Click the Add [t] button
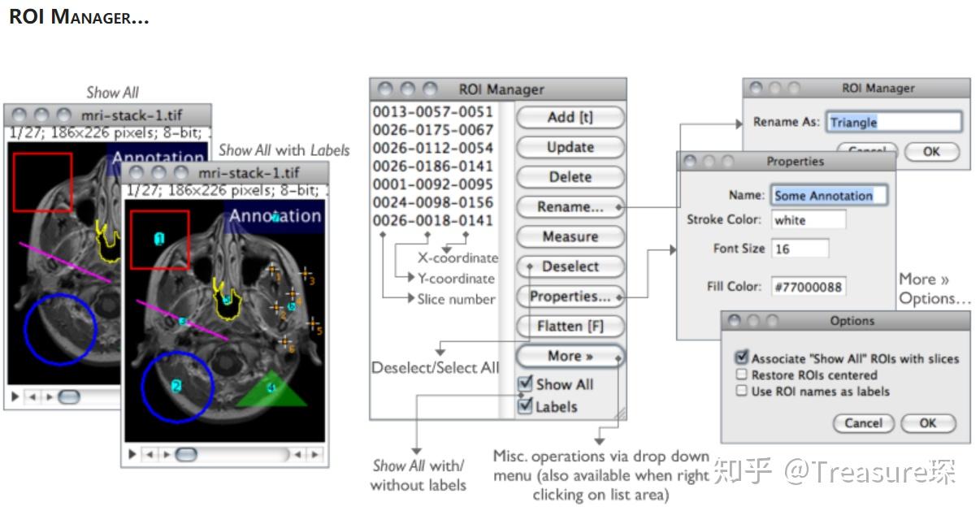 tap(570, 117)
